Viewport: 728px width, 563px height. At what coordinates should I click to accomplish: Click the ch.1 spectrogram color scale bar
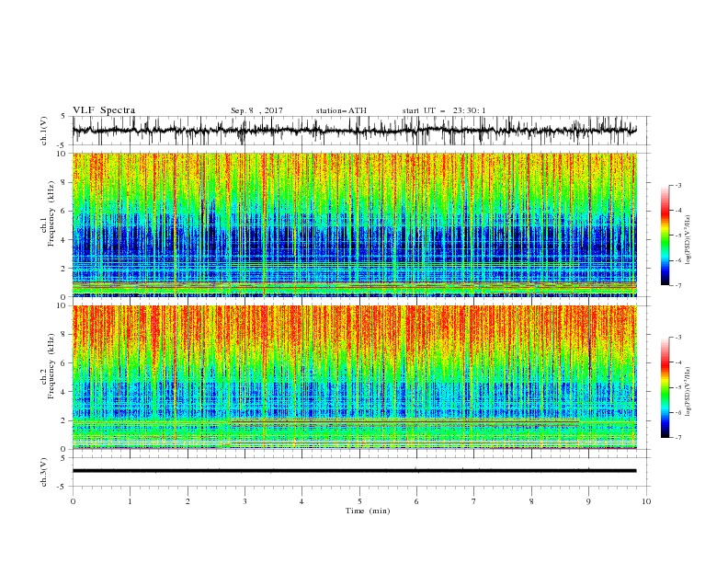(x=665, y=236)
